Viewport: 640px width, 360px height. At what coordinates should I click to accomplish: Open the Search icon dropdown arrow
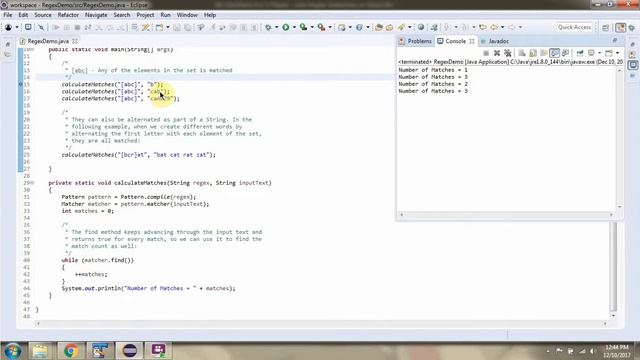pos(409,27)
